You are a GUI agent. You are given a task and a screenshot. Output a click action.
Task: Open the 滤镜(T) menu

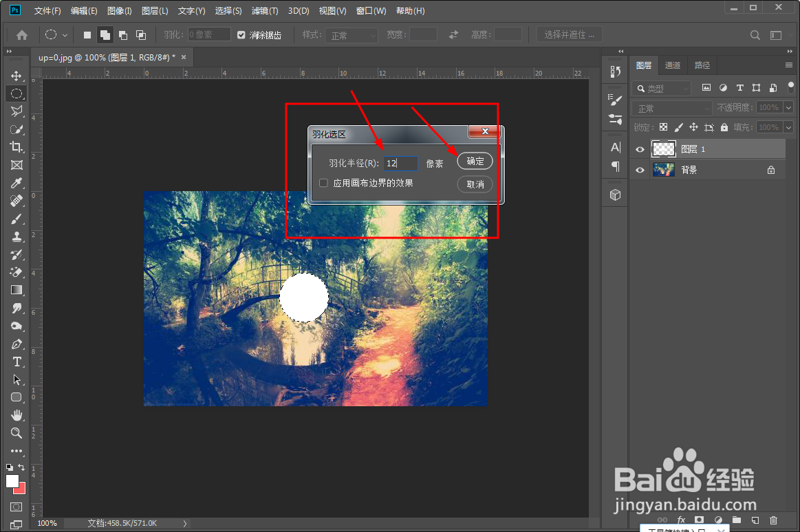click(x=265, y=11)
